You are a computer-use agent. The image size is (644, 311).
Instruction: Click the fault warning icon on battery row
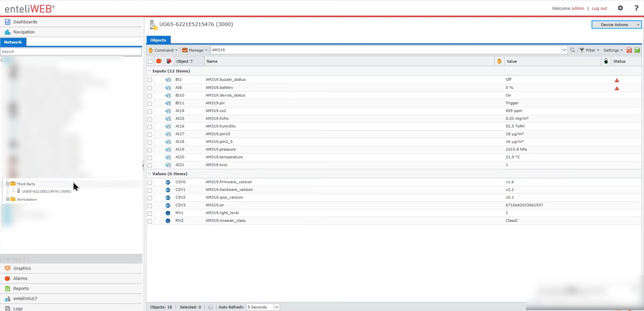click(617, 88)
